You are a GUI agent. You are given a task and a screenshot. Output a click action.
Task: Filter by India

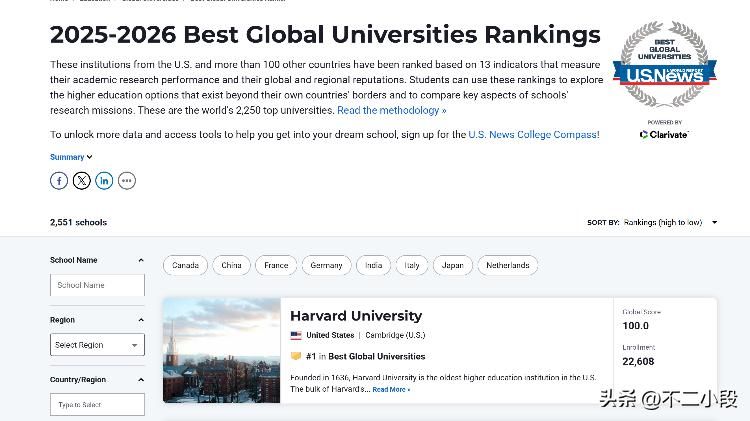pyautogui.click(x=374, y=266)
